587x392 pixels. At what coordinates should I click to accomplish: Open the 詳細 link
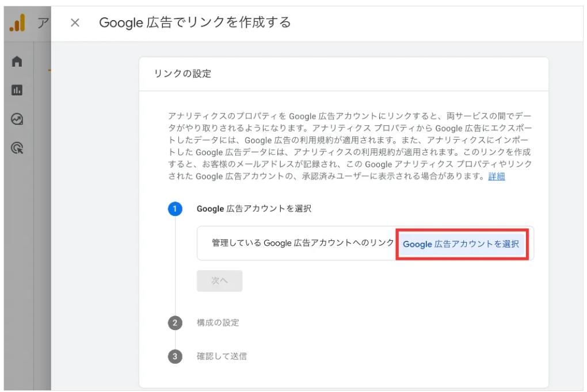496,176
